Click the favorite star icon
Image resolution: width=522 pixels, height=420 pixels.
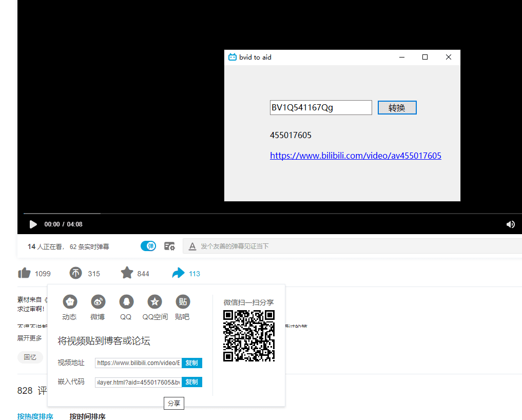pyautogui.click(x=127, y=273)
